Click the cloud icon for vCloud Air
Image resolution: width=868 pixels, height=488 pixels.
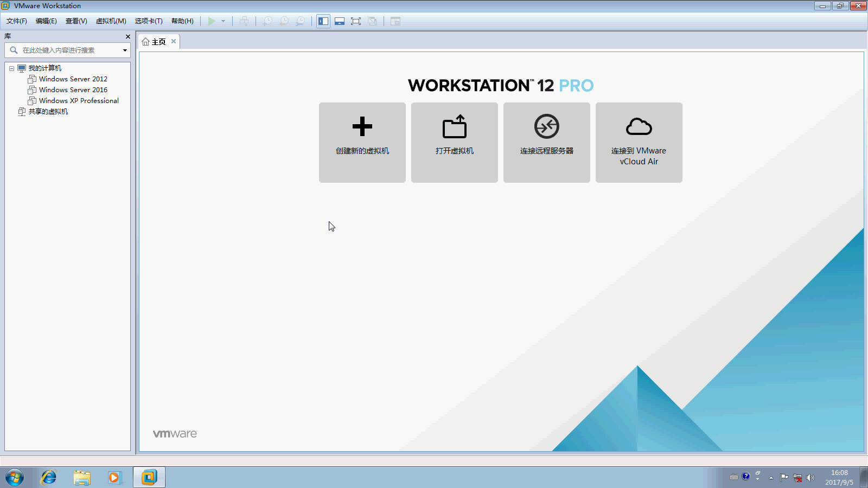639,127
